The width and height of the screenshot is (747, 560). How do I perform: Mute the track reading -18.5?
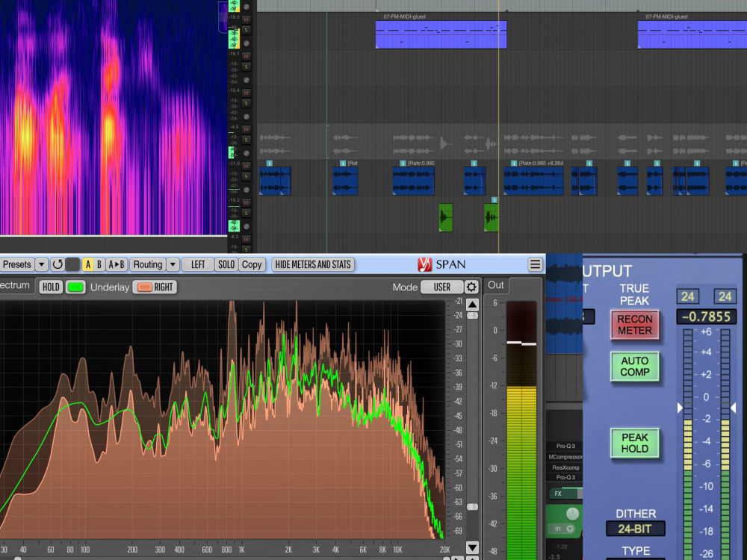click(247, 19)
